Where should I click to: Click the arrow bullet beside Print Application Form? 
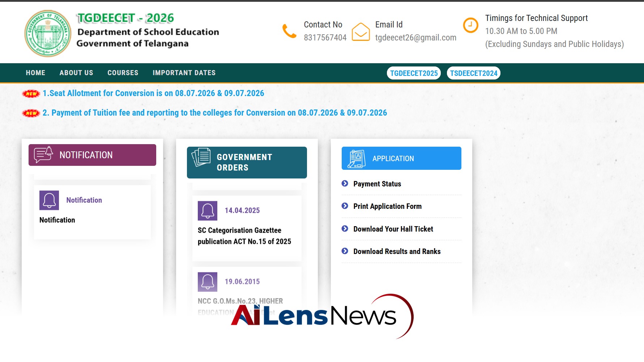point(345,206)
